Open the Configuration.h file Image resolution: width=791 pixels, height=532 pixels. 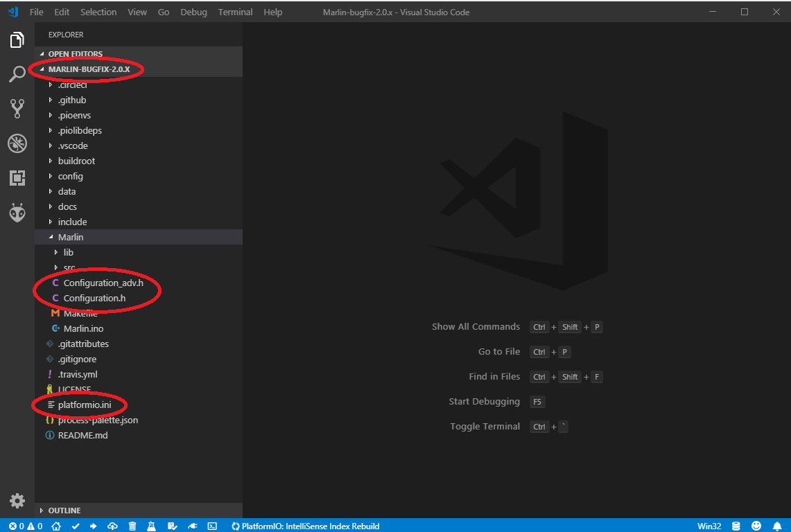pyautogui.click(x=139, y=298)
